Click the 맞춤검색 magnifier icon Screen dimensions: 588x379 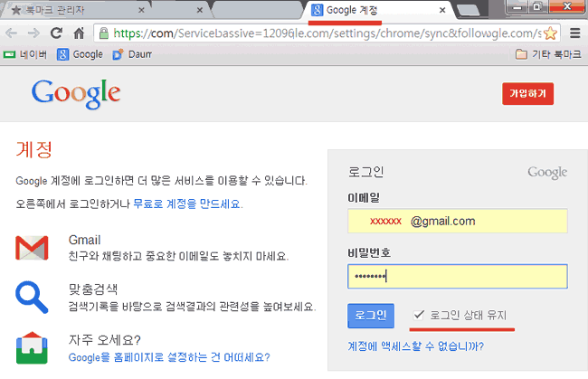[32, 297]
